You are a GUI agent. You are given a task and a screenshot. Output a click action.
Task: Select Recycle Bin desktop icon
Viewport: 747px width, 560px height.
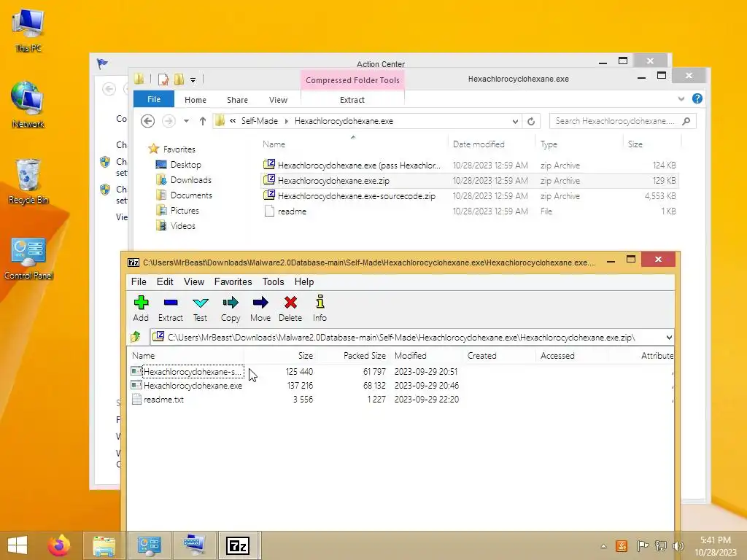tap(28, 181)
